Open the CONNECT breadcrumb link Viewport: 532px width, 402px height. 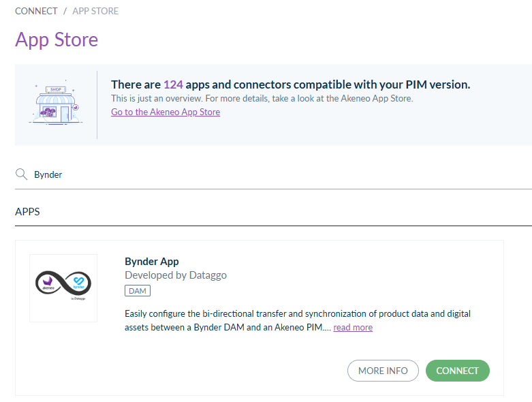[36, 11]
